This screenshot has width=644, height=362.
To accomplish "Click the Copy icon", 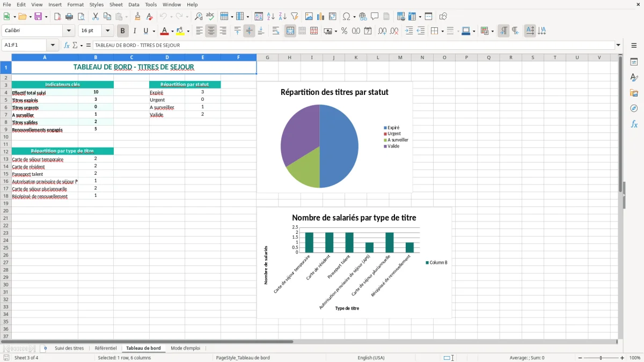I will coord(107,17).
